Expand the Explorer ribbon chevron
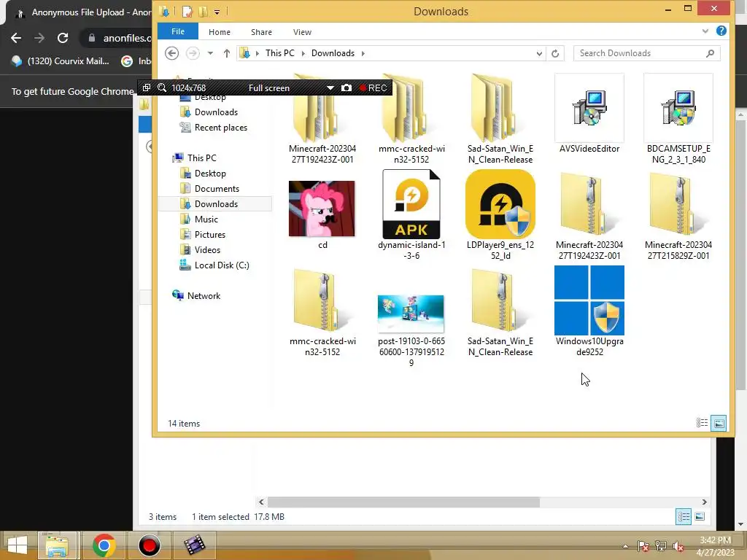The width and height of the screenshot is (747, 560). coord(705,31)
